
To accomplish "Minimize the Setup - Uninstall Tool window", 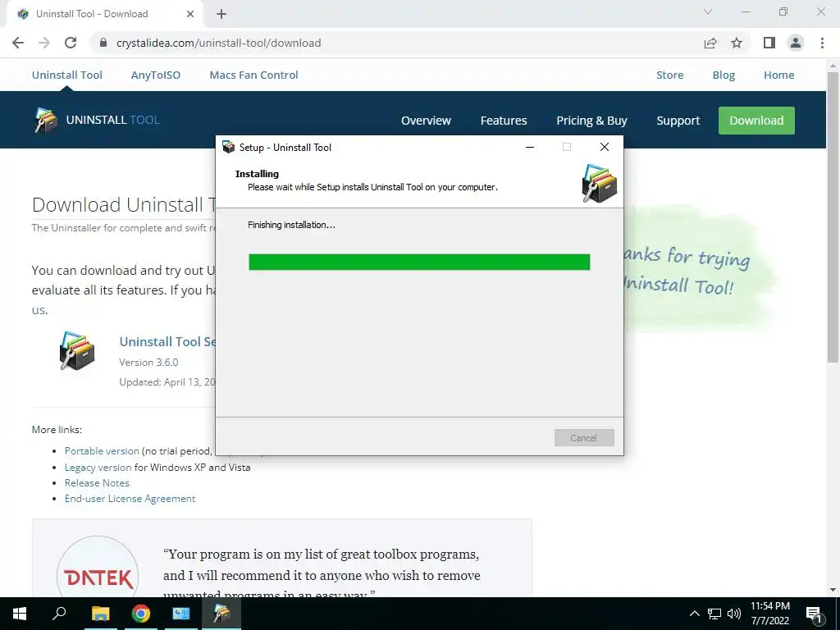I will [x=530, y=147].
